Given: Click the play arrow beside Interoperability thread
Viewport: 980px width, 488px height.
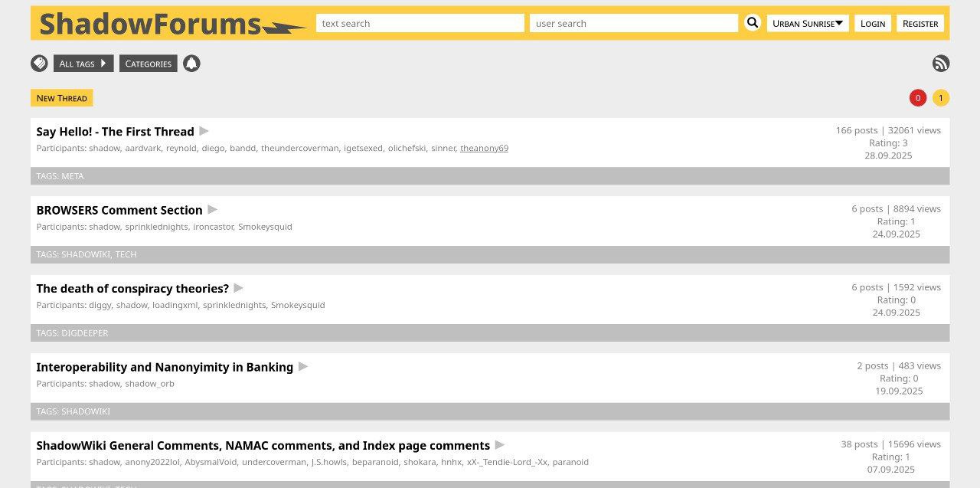Looking at the screenshot, I should point(302,367).
